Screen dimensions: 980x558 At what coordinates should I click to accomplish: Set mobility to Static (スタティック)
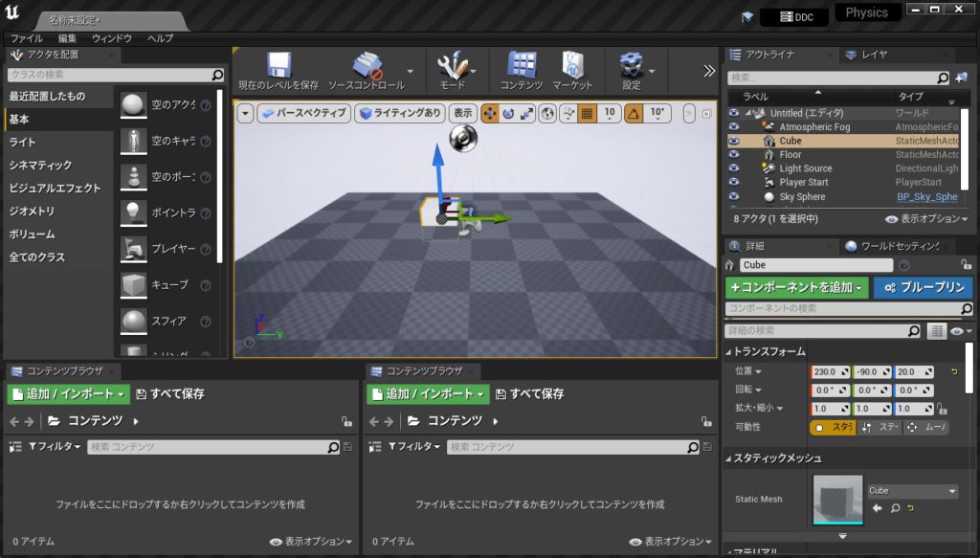coord(834,428)
